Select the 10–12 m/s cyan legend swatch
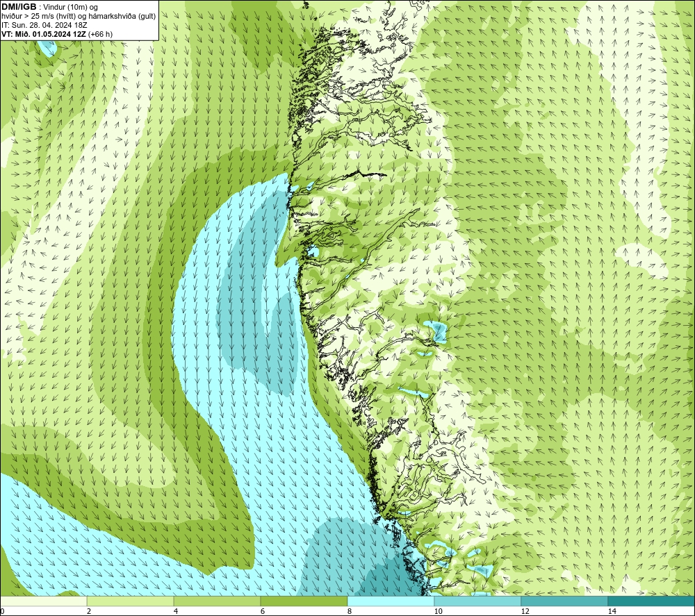Image resolution: width=695 pixels, height=616 pixels. [x=478, y=601]
